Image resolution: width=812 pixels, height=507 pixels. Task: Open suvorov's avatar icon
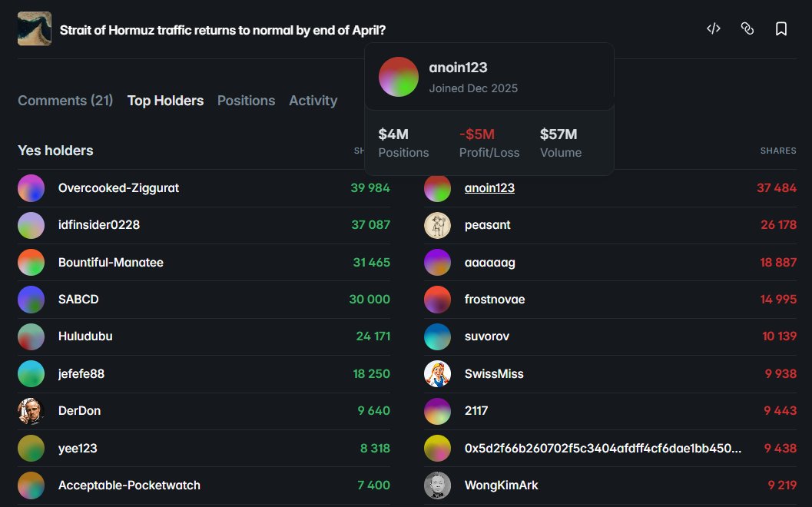pos(437,336)
